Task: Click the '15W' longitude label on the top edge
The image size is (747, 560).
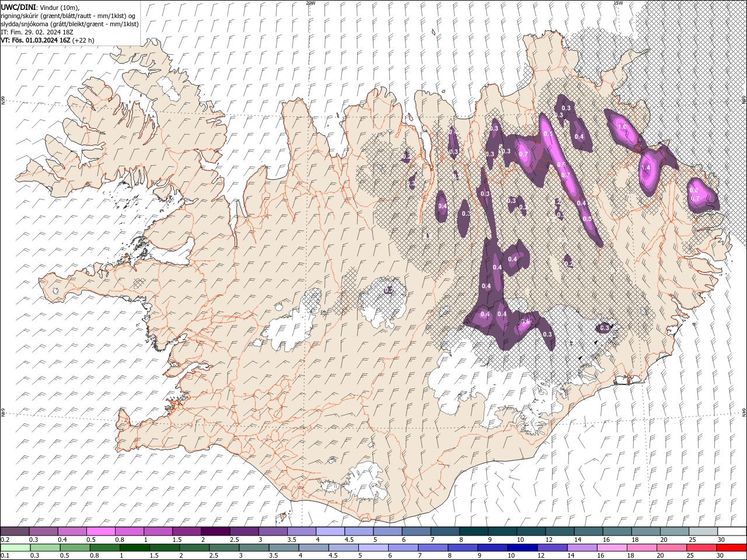Action: [618, 3]
